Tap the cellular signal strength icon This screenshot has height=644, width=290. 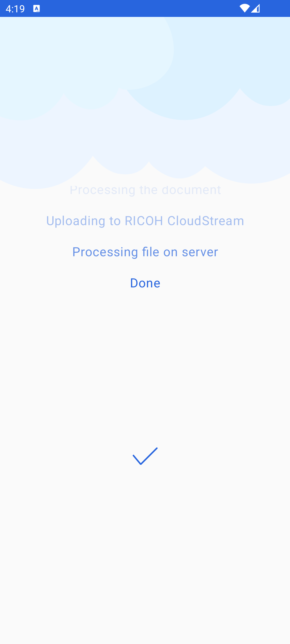(x=255, y=9)
